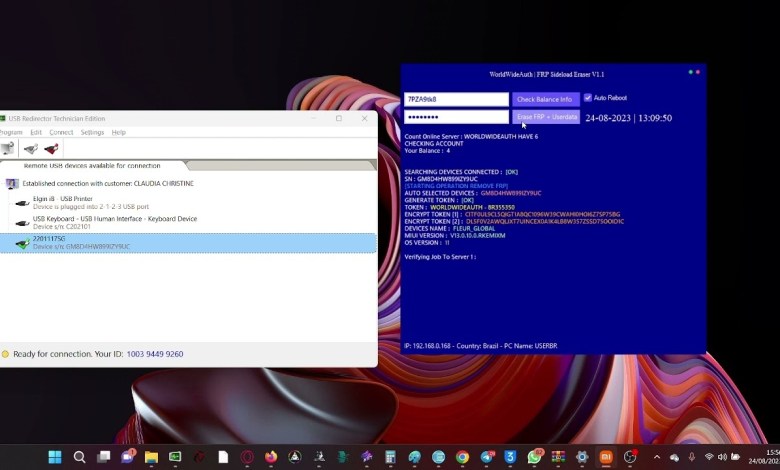The height and width of the screenshot is (470, 780).
Task: Open Google Chrome from the taskbar
Action: pyautogui.click(x=462, y=457)
